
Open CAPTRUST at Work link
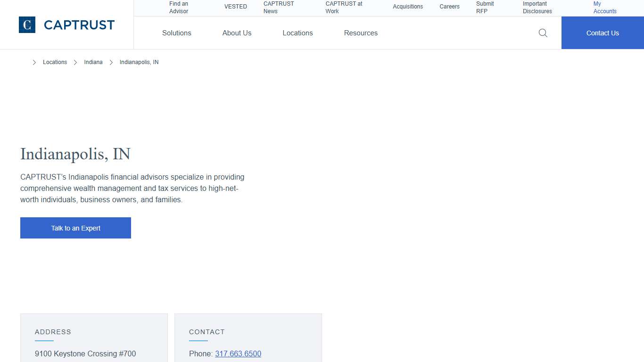pos(344,8)
